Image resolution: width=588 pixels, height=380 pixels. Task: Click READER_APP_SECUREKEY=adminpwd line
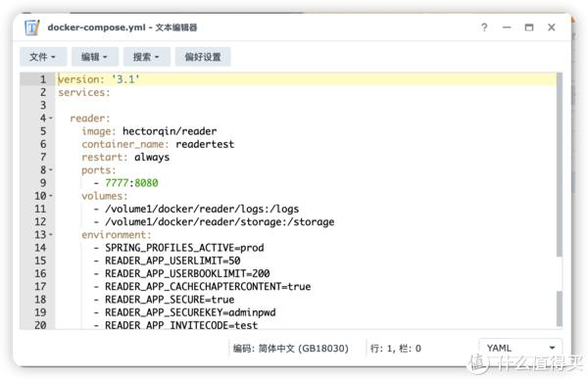coord(190,312)
